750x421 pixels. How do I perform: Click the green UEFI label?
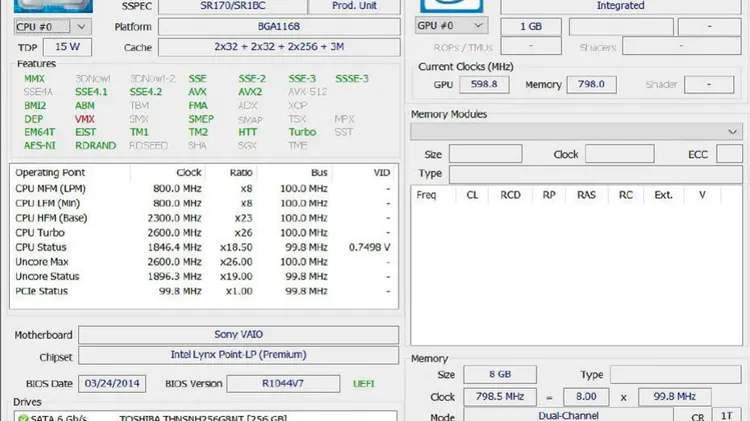(364, 384)
